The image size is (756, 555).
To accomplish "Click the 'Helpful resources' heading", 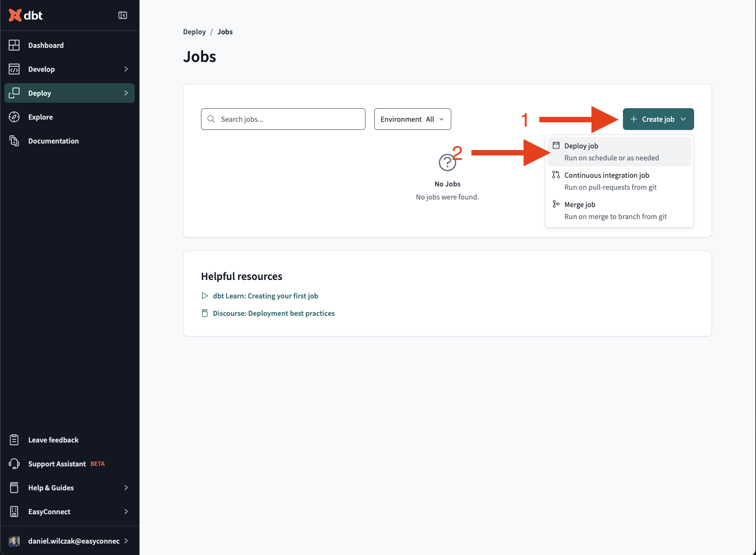I will tap(242, 276).
